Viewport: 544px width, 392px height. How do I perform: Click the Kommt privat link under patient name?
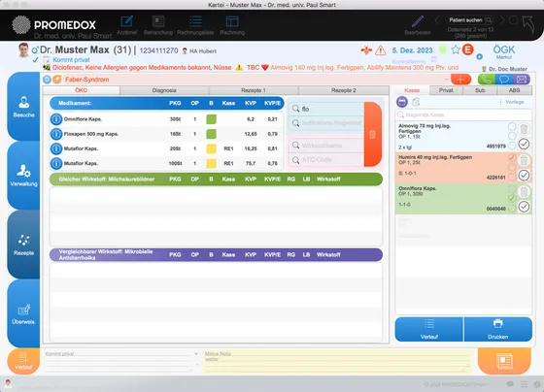click(71, 59)
